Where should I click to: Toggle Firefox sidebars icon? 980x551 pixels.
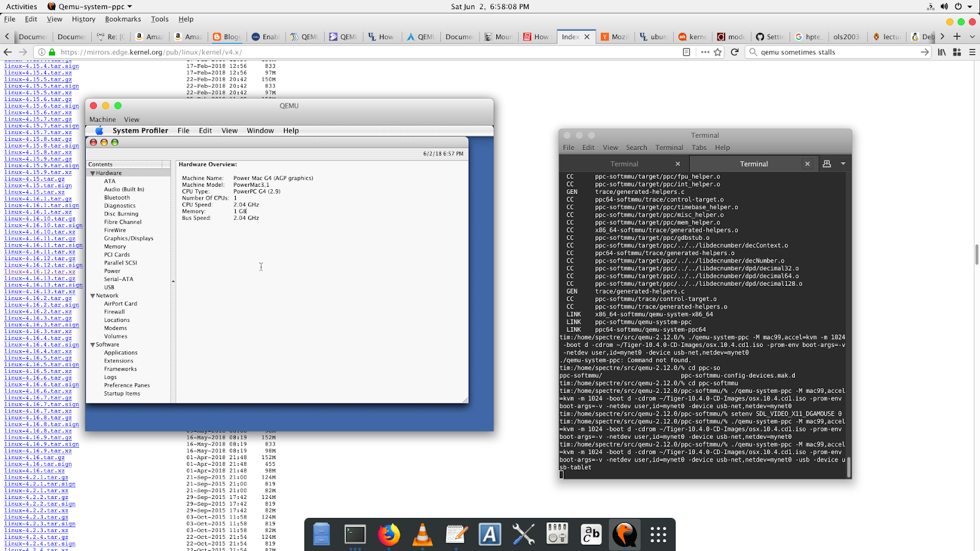click(x=957, y=52)
